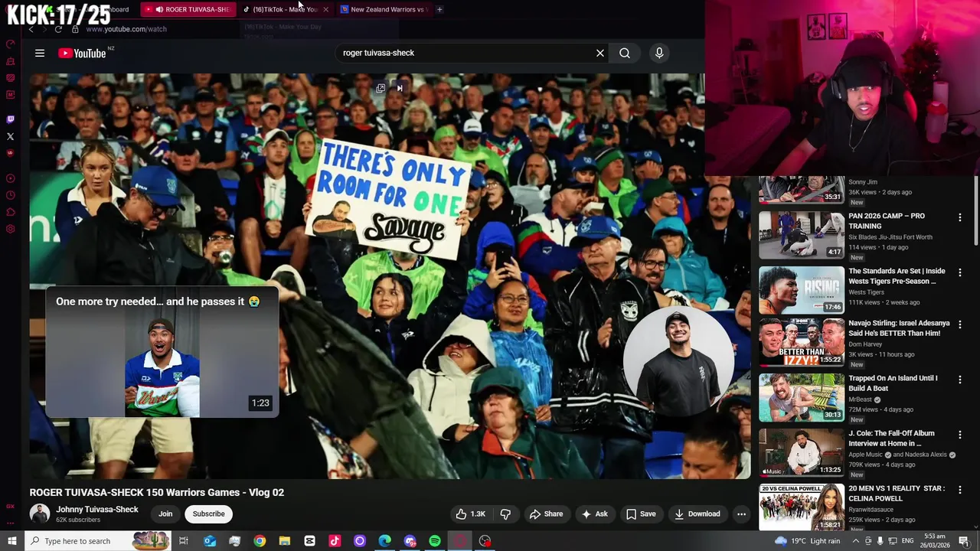Screen dimensions: 980x551
Task: Open Outlook from the taskbar
Action: coord(210,541)
